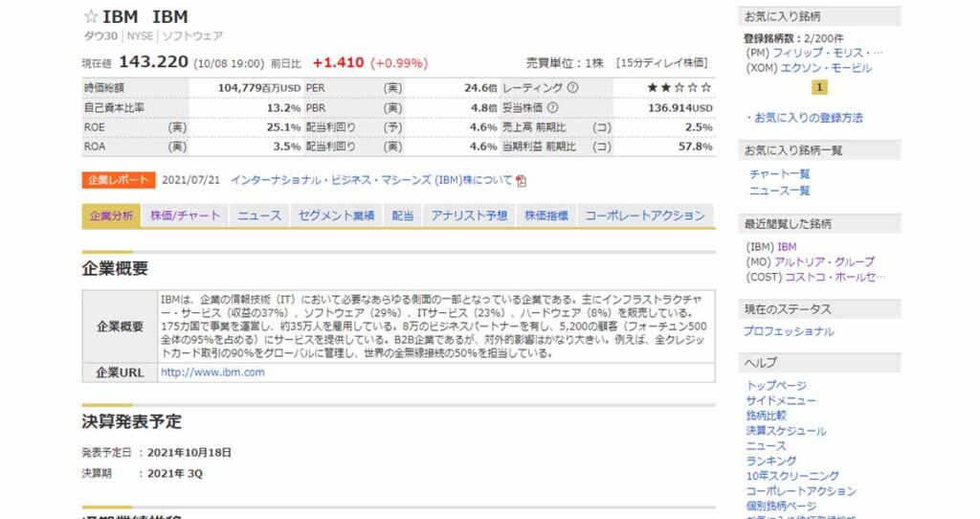Click the PER value 24.6倍

(x=480, y=88)
